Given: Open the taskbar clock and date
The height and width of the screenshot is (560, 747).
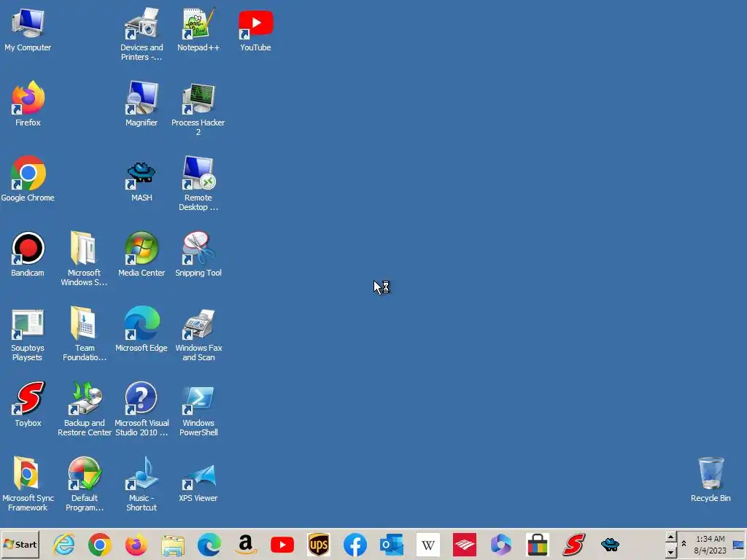Looking at the screenshot, I should 710,544.
